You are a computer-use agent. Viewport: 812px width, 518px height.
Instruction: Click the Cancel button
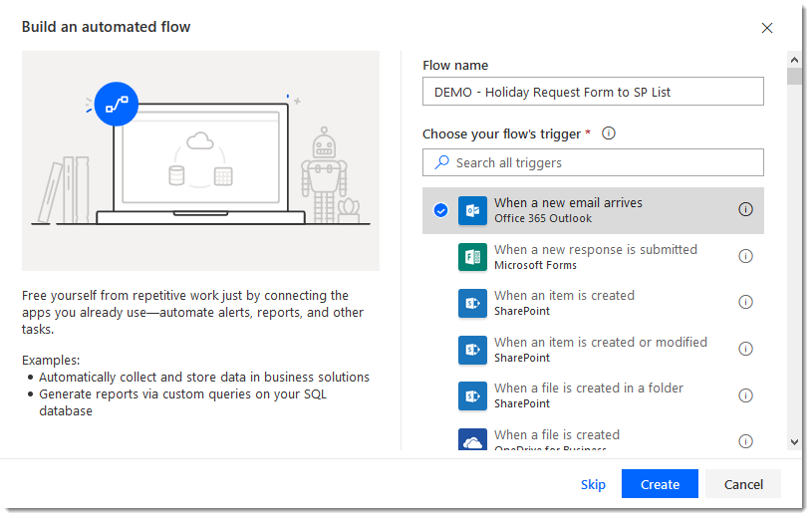pyautogui.click(x=743, y=484)
